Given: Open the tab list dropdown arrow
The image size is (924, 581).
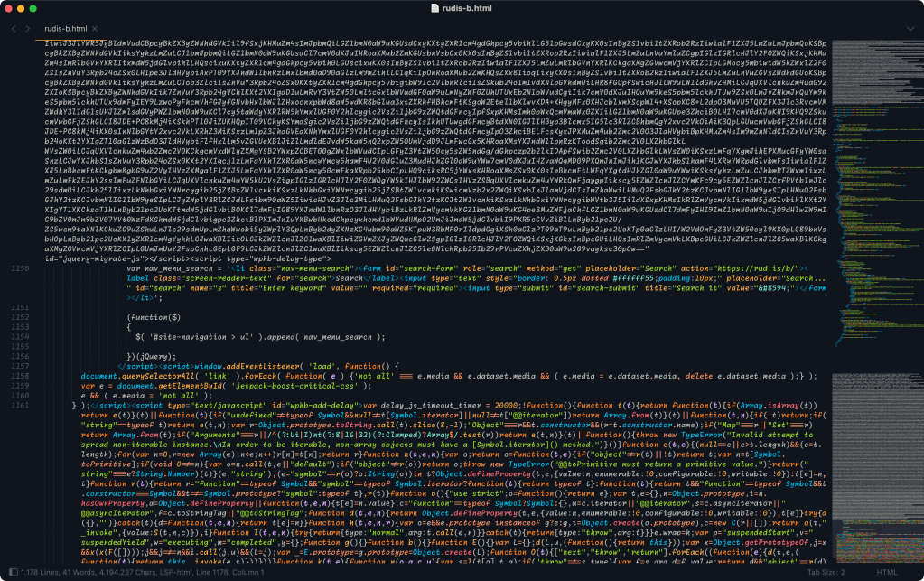Looking at the screenshot, I should [x=910, y=29].
